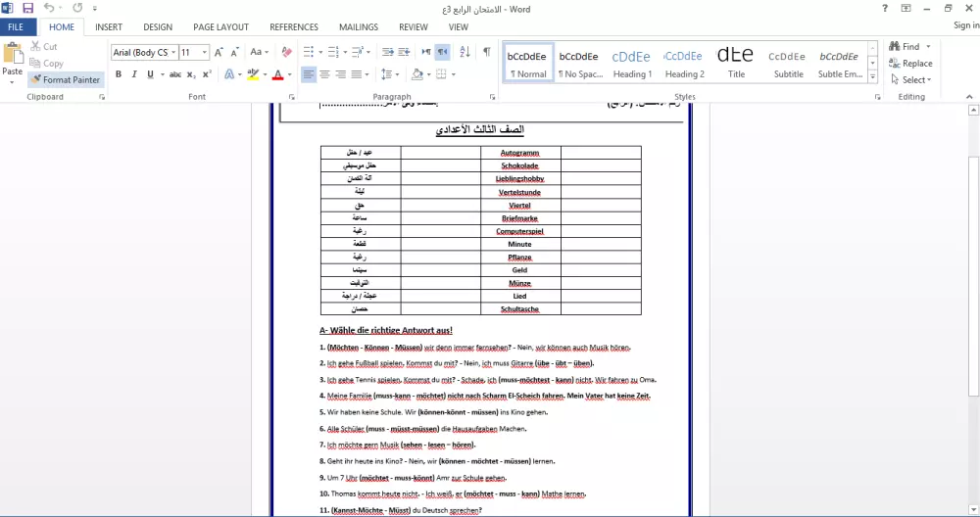Click the Multilevel List icon
This screenshot has width=980, height=517.
click(x=358, y=53)
